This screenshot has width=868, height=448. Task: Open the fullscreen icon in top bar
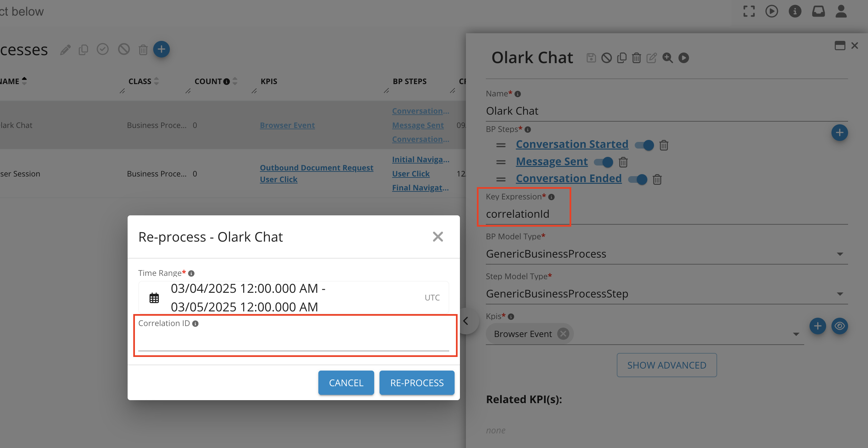point(749,11)
